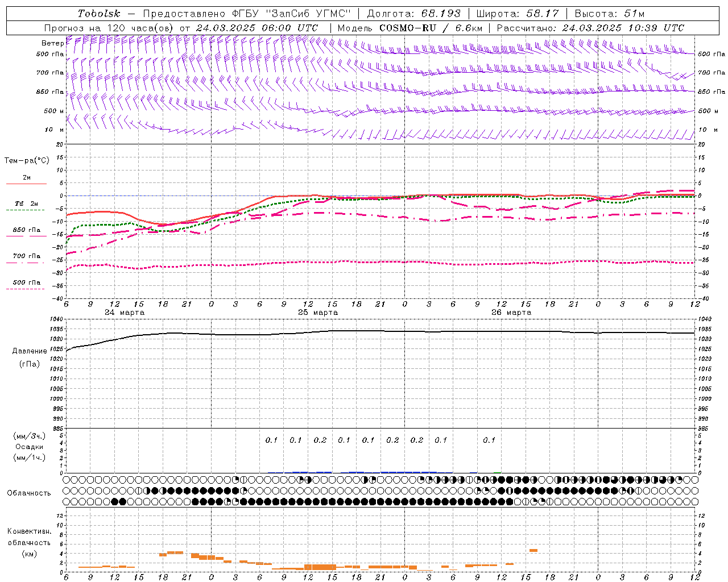Click the "26 марта" date label
This screenshot has width=728, height=582.
pos(511,313)
